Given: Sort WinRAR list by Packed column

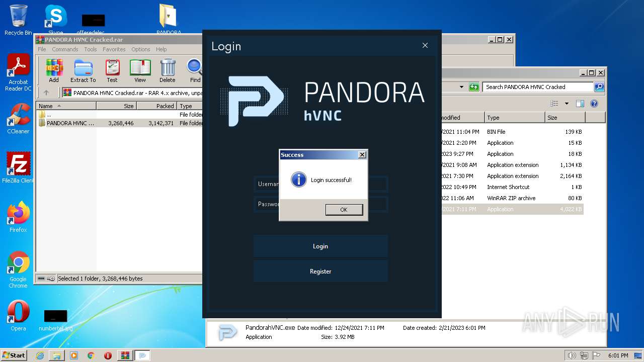Looking at the screenshot, I should pos(156,106).
